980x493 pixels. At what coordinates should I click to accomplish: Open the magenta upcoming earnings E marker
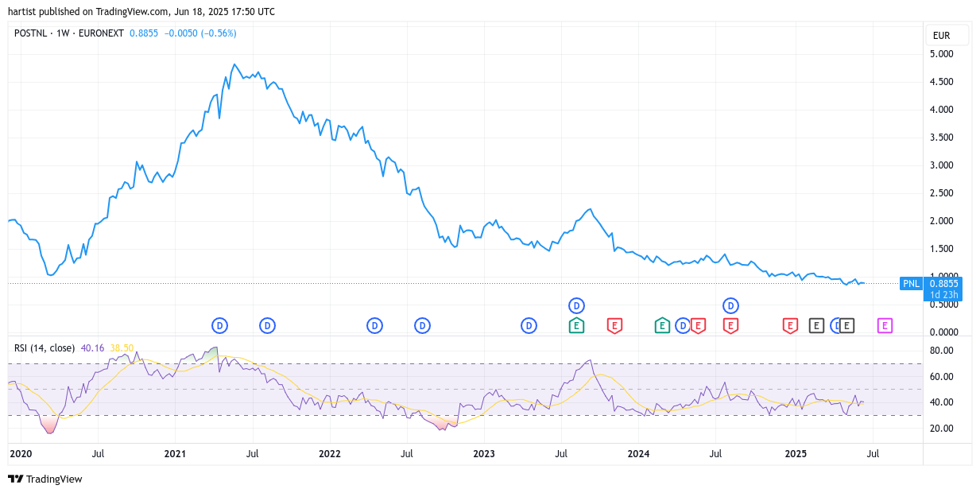tap(885, 325)
